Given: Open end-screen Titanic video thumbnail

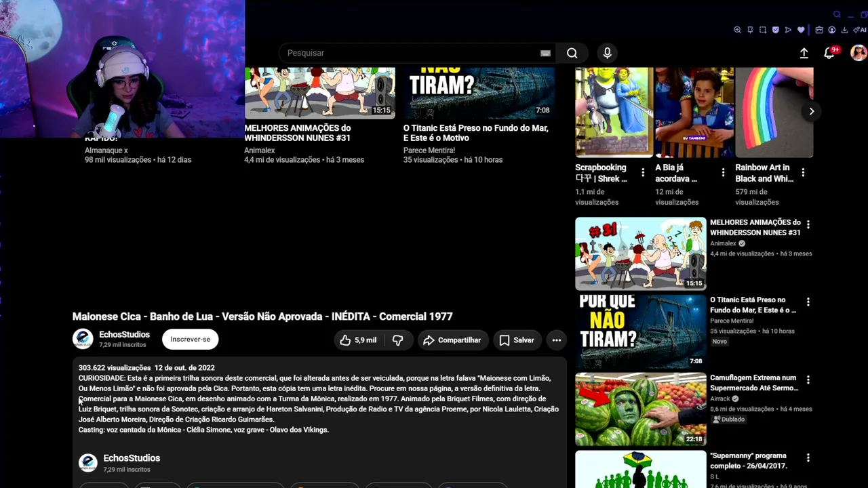Looking at the screenshot, I should tap(479, 93).
